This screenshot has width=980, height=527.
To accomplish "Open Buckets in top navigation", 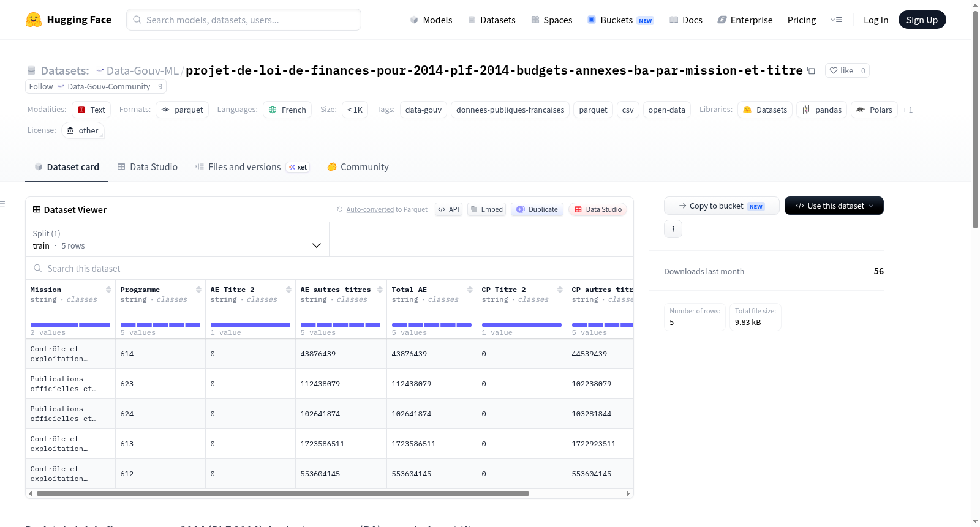I will [x=620, y=20].
